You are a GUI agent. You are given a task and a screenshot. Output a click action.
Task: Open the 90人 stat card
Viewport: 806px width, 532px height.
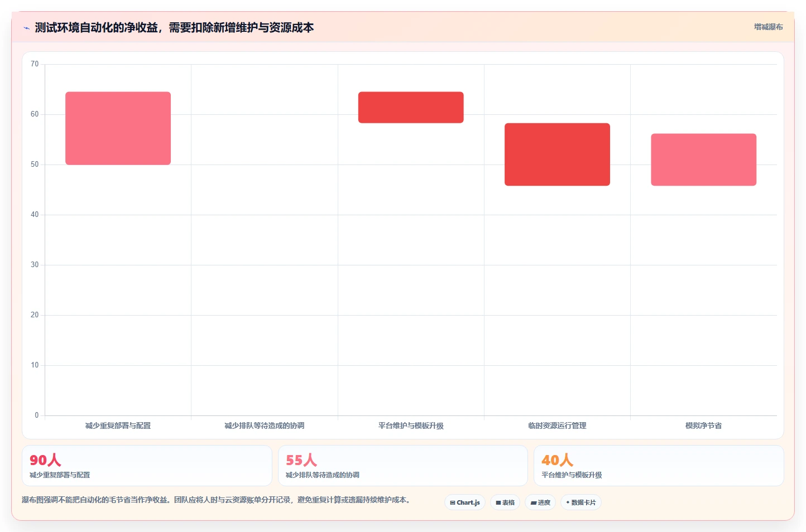coord(147,466)
